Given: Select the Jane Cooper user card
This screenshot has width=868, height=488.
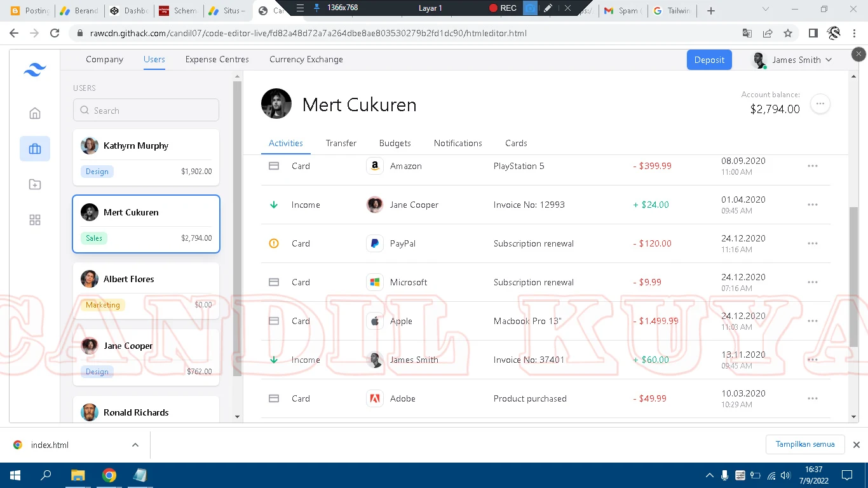Looking at the screenshot, I should [146, 358].
